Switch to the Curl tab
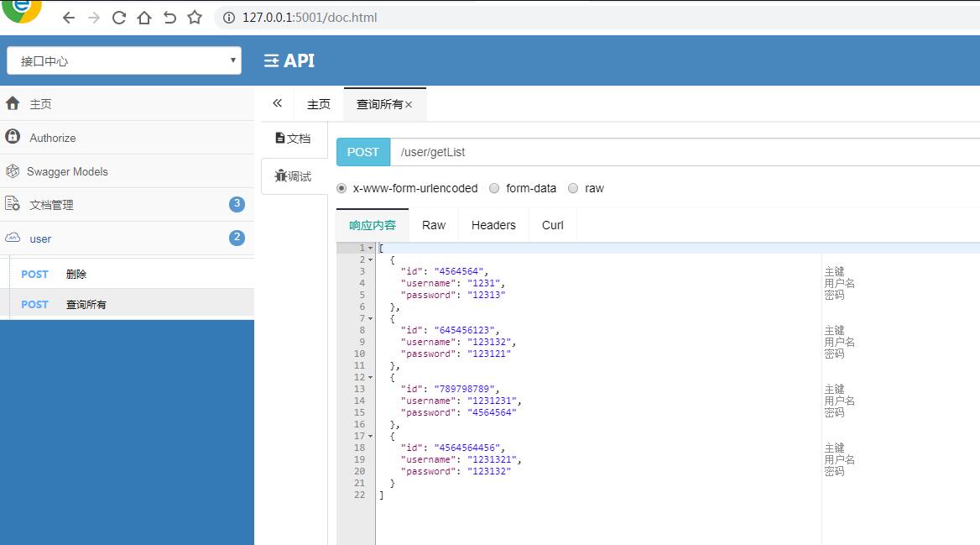This screenshot has width=980, height=545. coord(552,224)
